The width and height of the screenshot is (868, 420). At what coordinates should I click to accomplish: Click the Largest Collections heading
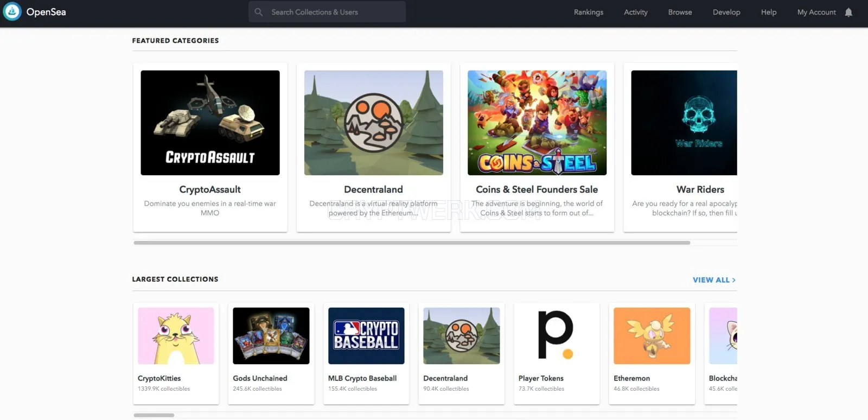[175, 279]
